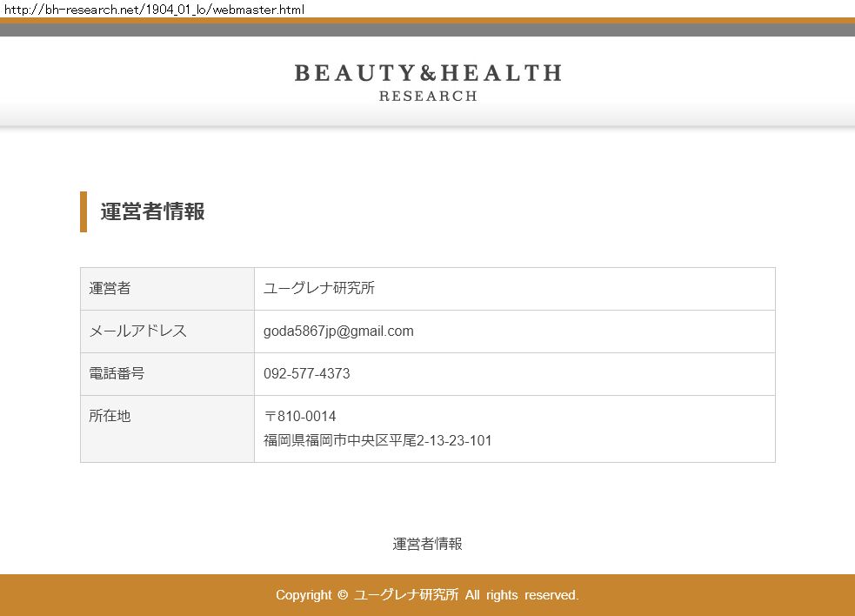The height and width of the screenshot is (616, 855).
Task: Select the メールアドレス label cell
Action: click(167, 331)
